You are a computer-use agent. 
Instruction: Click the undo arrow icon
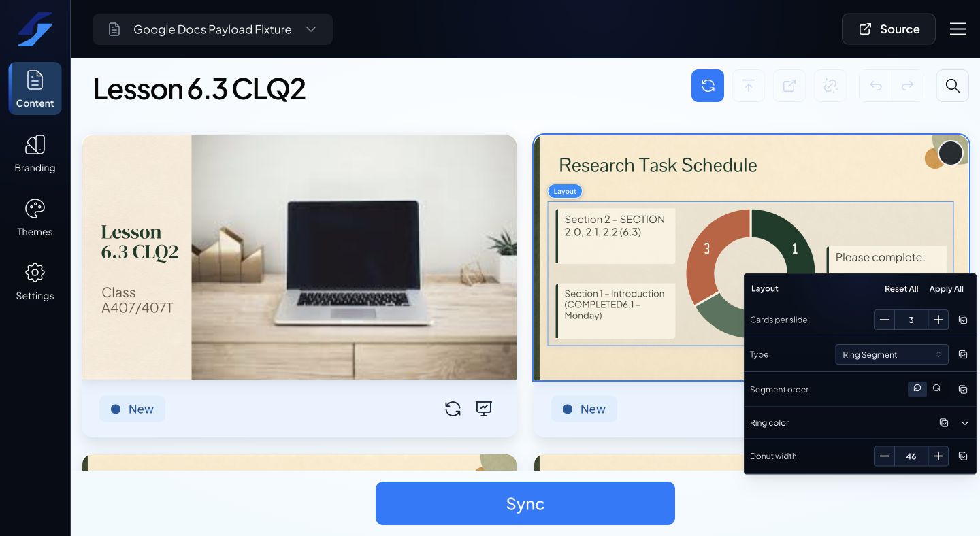pos(876,86)
